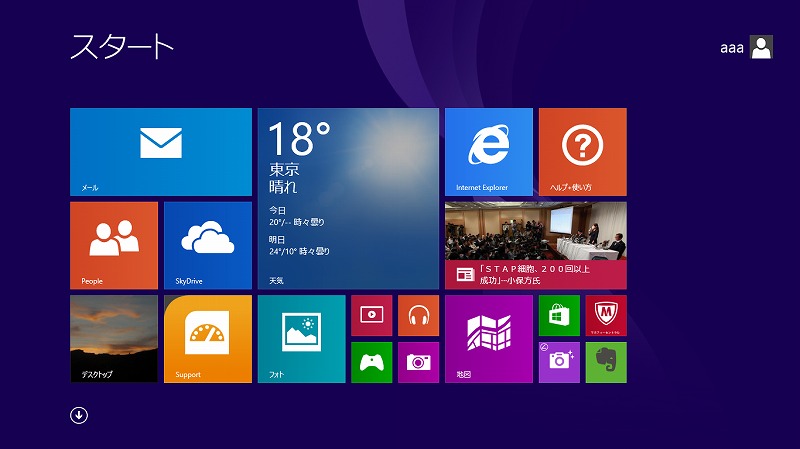Screen dimensions: 800x449
Task: Open the purple sparkle camera app tile
Action: click(x=559, y=362)
